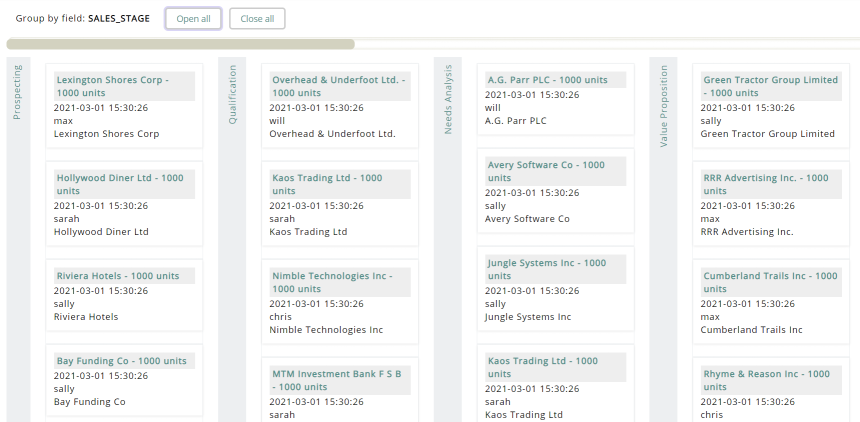Click the Close all button
Screen dimensions: 860x422
pyautogui.click(x=257, y=19)
